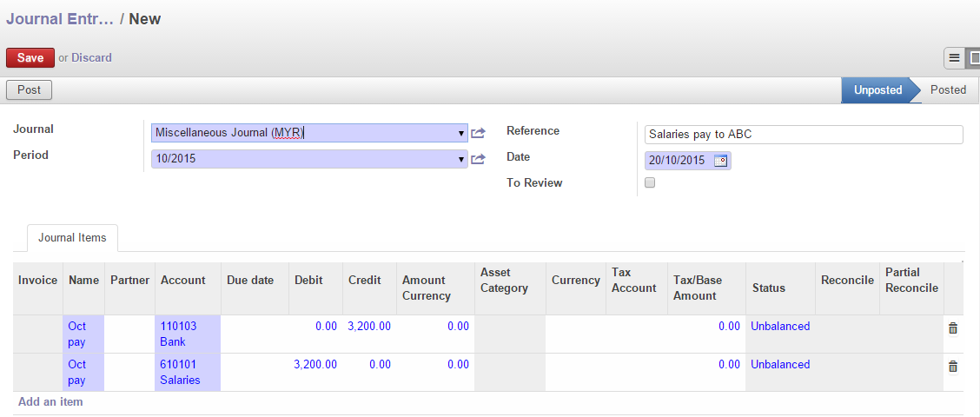The image size is (980, 417).
Task: Switch to list view icon
Action: pyautogui.click(x=954, y=58)
